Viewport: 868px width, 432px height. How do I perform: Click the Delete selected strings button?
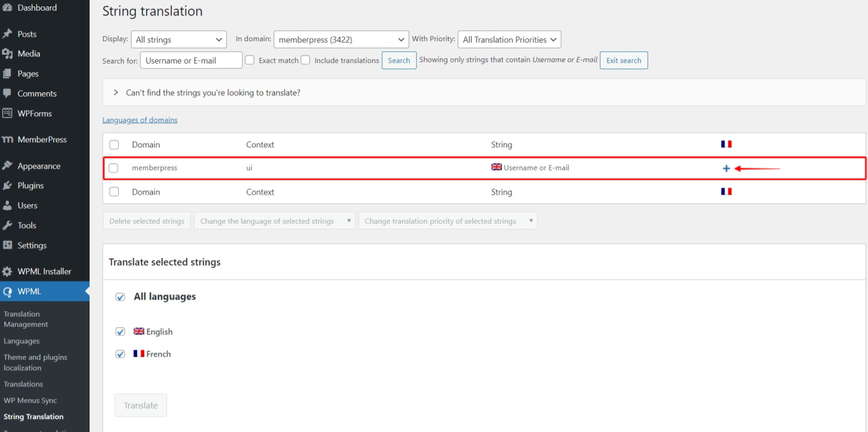click(x=147, y=221)
